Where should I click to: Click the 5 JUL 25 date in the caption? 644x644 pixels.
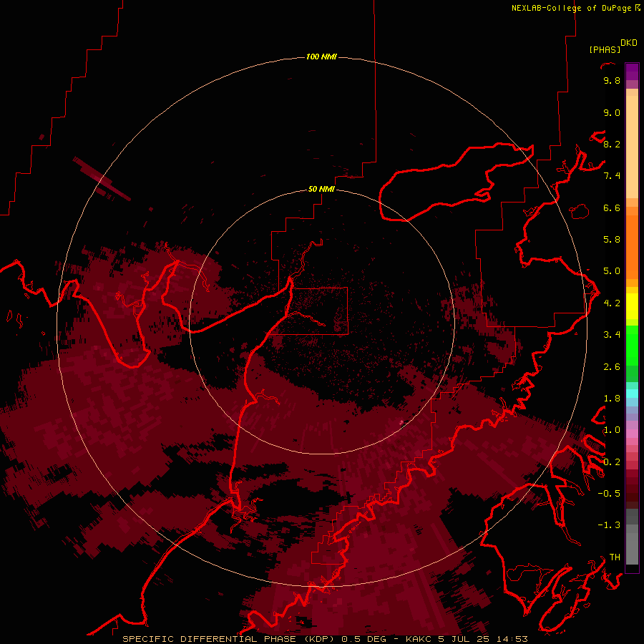click(x=464, y=639)
